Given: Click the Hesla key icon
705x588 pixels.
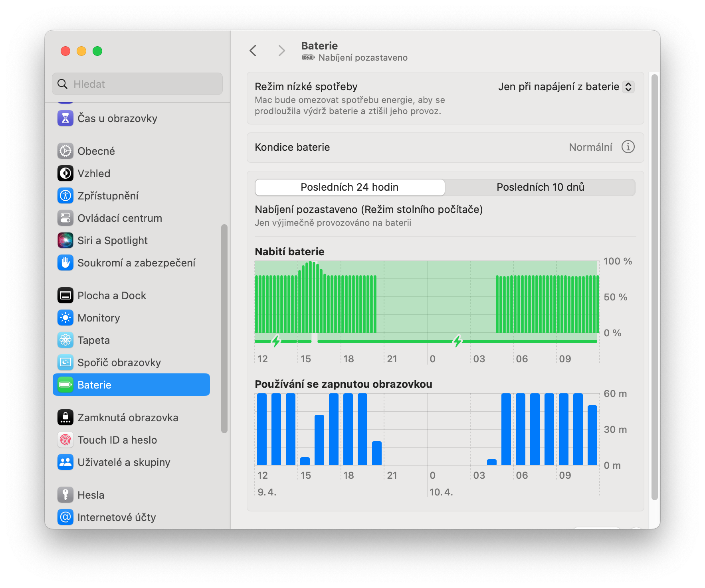Looking at the screenshot, I should (65, 495).
